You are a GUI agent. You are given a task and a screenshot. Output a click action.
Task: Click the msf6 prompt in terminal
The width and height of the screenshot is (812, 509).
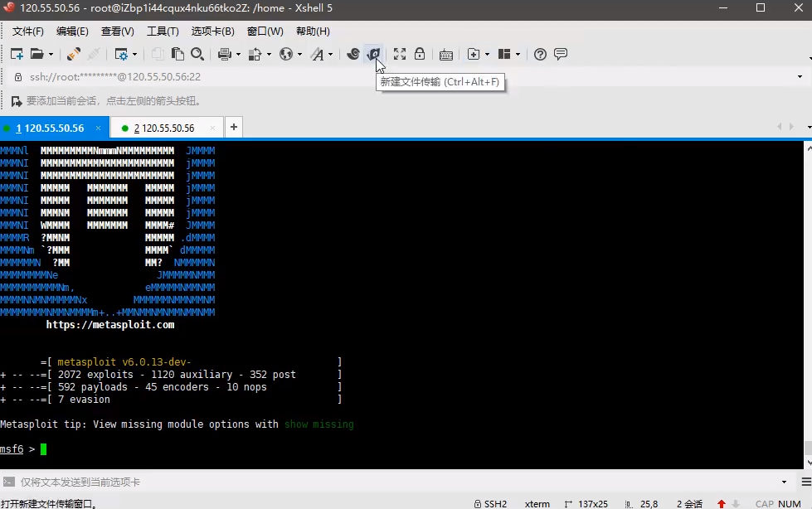[x=12, y=449]
